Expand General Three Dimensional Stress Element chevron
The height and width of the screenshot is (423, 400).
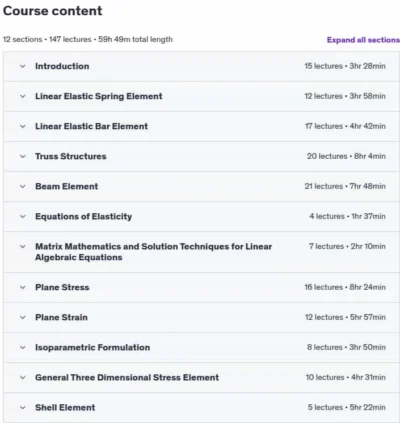23,377
